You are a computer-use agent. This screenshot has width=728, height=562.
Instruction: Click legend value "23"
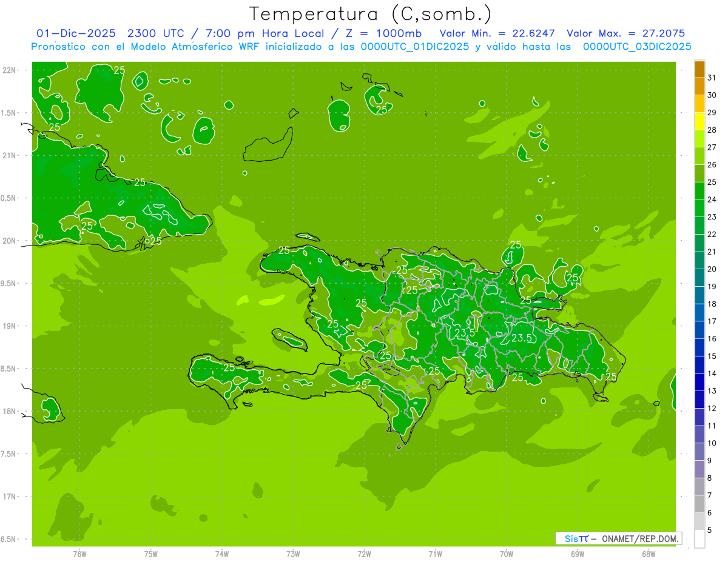[x=712, y=217]
